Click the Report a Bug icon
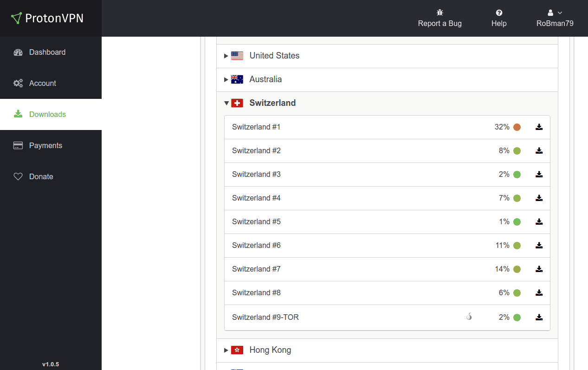 pyautogui.click(x=439, y=13)
